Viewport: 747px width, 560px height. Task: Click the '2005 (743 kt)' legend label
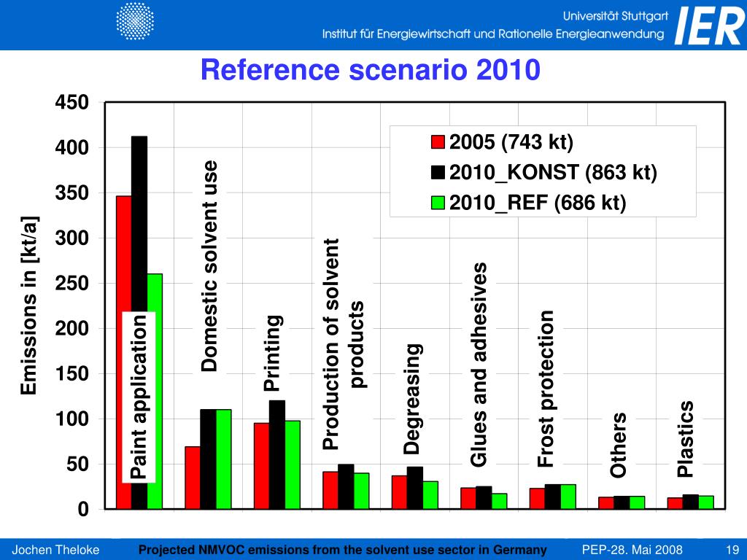pyautogui.click(x=511, y=142)
